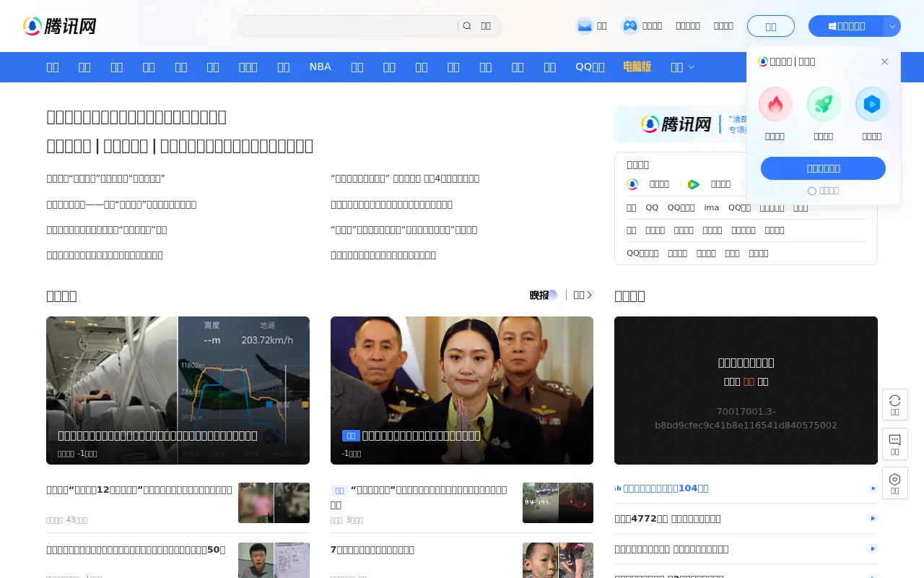Image resolution: width=924 pixels, height=578 pixels.
Task: Select the red flame icon in the popup
Action: tap(775, 105)
